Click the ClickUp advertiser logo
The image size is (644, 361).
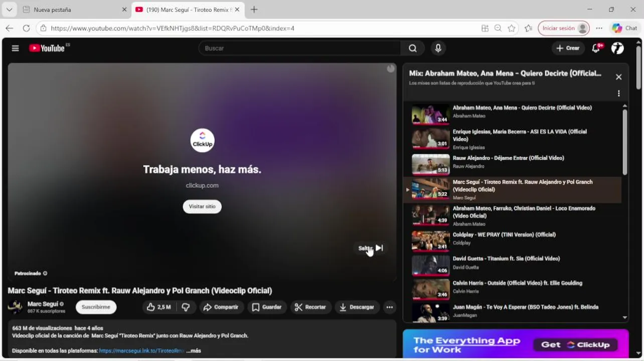pyautogui.click(x=202, y=140)
